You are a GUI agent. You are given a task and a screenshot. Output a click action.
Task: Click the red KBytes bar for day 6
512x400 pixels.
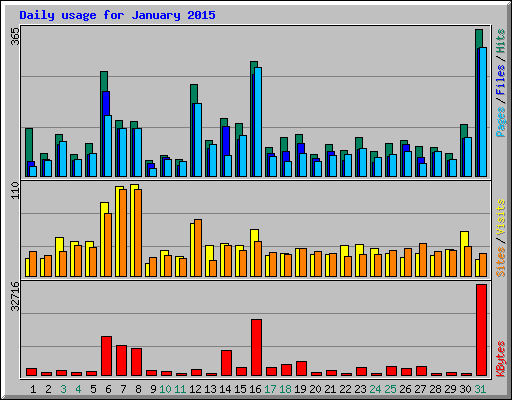coord(106,356)
